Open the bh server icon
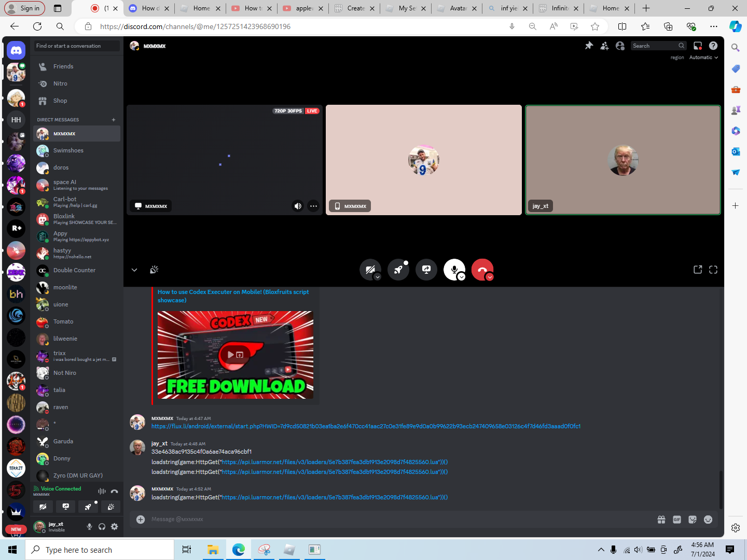This screenshot has height=560, width=747. click(16, 293)
